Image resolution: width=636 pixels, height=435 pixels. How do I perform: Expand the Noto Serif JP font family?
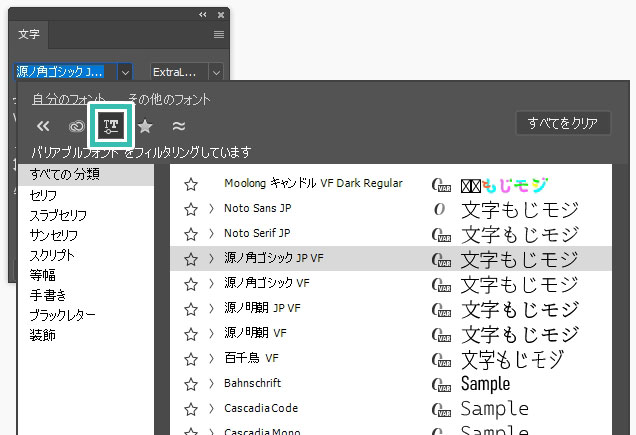(x=211, y=234)
